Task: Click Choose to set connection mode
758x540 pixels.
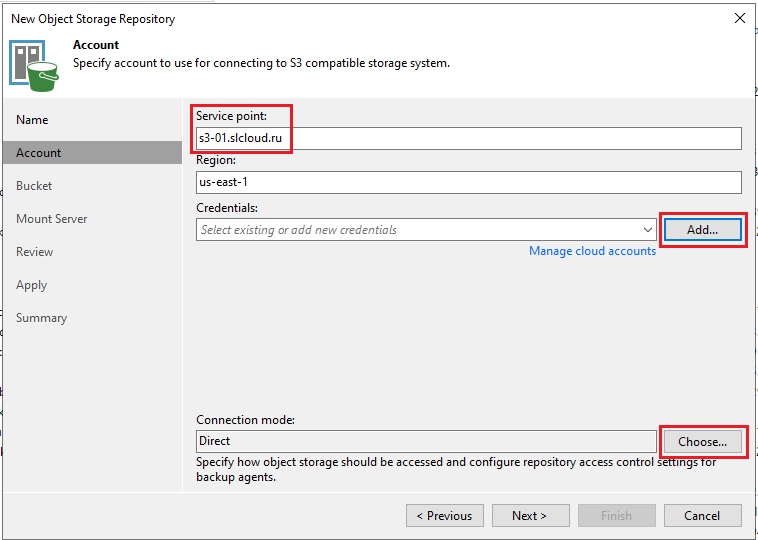Action: 702,441
